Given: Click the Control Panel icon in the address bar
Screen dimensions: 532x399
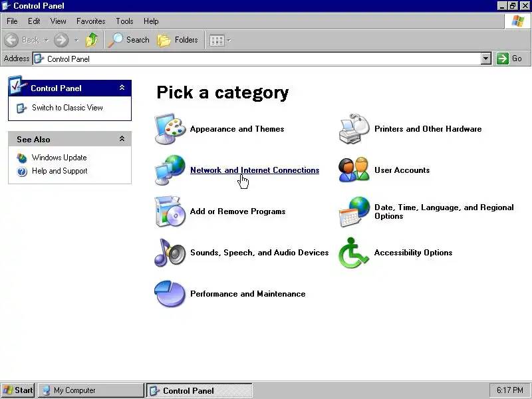Looking at the screenshot, I should pyautogui.click(x=39, y=59).
